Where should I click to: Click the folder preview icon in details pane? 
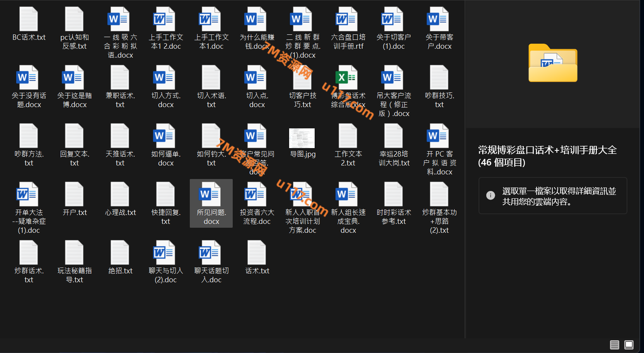tap(553, 63)
